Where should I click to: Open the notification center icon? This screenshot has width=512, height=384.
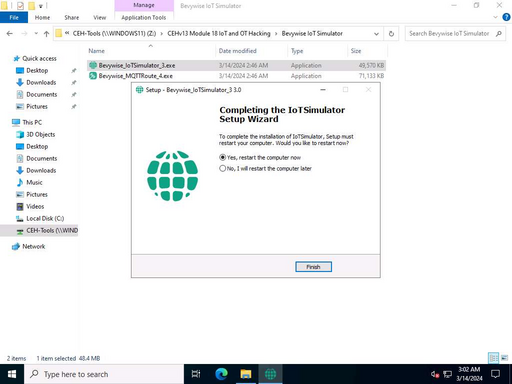[x=496, y=374]
